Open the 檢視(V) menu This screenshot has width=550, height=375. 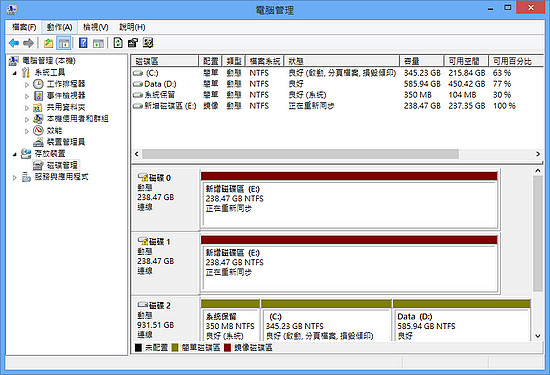pos(95,27)
